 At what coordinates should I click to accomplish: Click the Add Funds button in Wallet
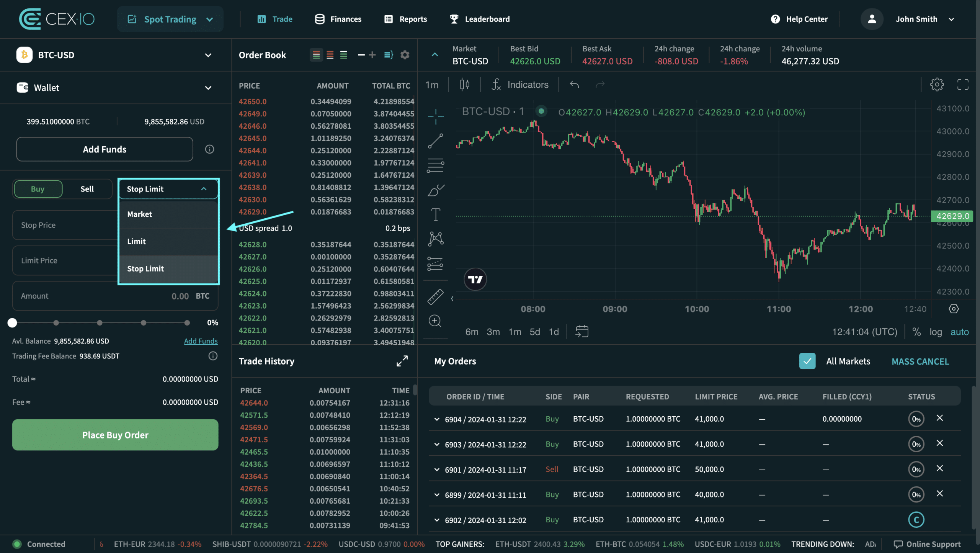(x=105, y=149)
